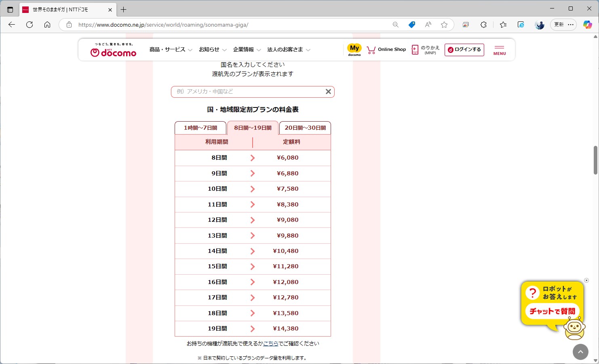Toggle favorite star for this page
The height and width of the screenshot is (364, 599).
pos(444,25)
